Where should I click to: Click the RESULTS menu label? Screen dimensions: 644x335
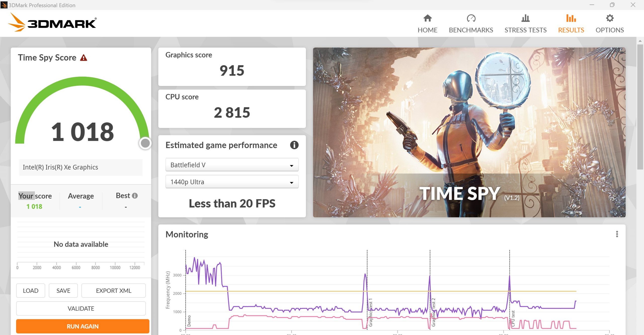[571, 30]
